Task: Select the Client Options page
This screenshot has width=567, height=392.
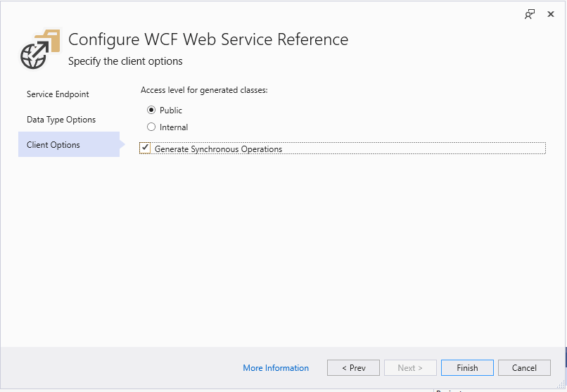Action: coord(53,145)
